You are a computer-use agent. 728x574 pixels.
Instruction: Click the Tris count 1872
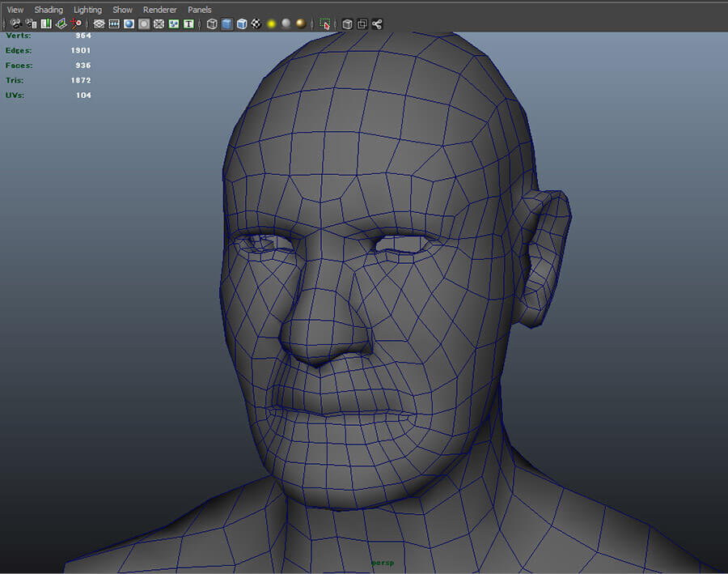(x=81, y=80)
